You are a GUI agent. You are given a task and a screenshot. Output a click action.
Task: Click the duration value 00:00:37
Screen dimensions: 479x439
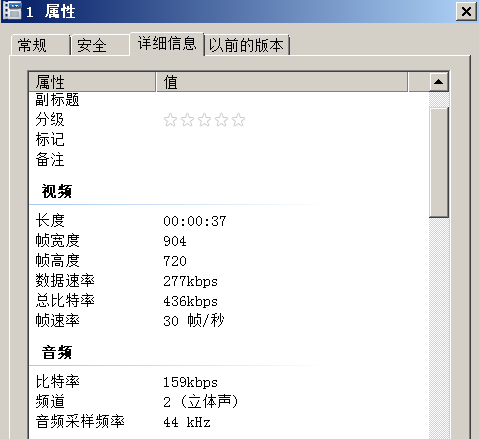tap(195, 221)
